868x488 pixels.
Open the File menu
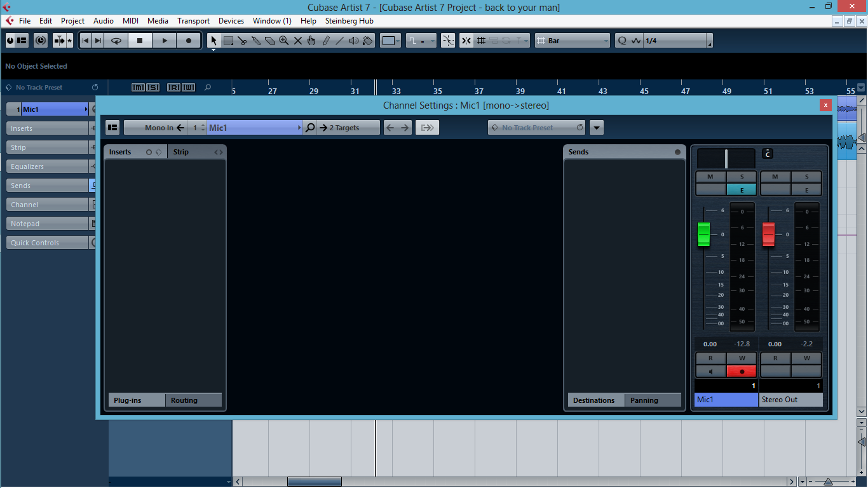coord(25,21)
